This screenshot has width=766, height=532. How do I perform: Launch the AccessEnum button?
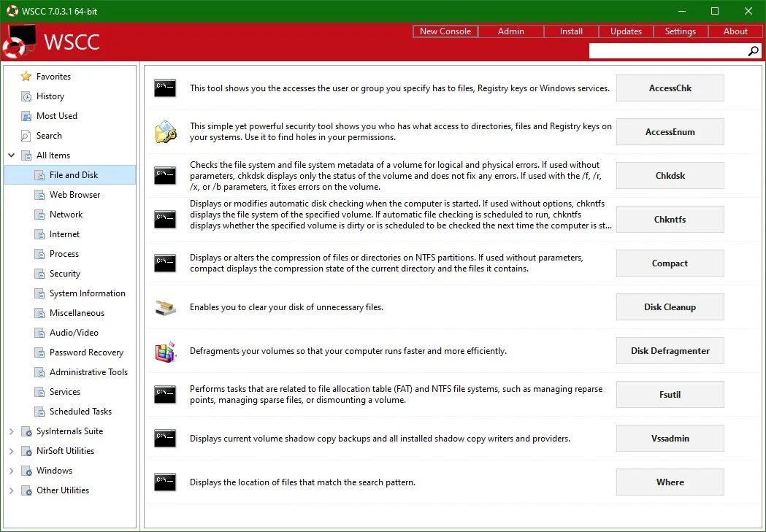point(670,132)
